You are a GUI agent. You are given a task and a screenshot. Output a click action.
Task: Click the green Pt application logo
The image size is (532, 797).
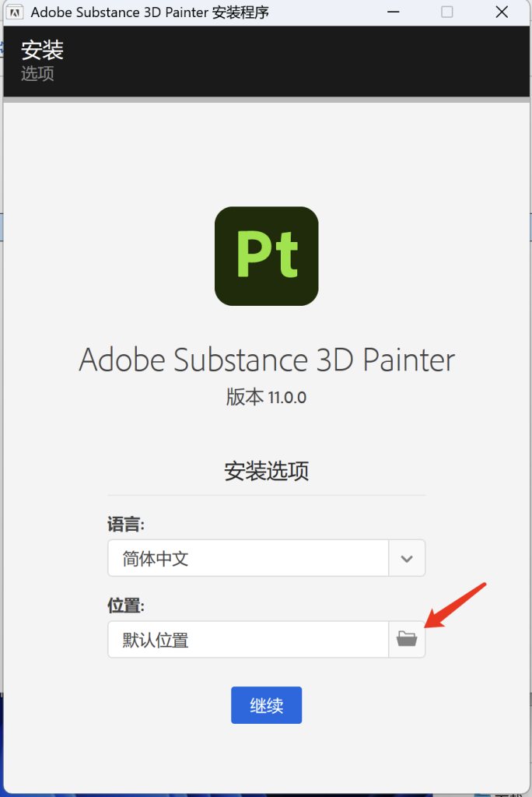click(x=266, y=256)
